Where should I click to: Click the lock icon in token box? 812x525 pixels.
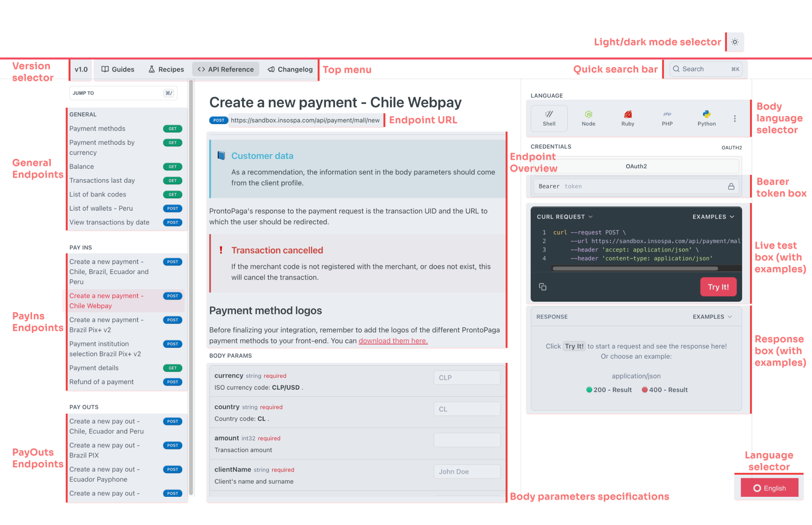[731, 187]
